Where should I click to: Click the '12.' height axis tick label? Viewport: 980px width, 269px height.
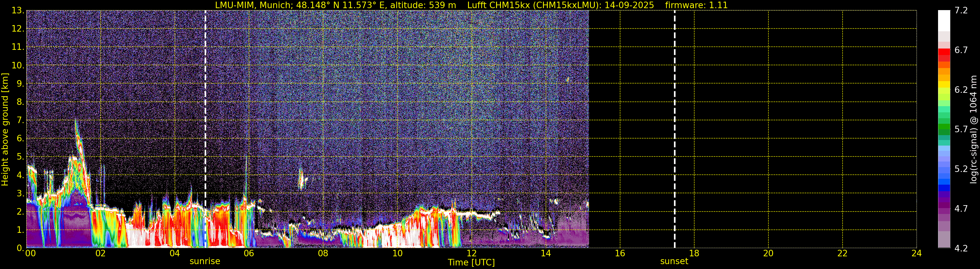18,29
